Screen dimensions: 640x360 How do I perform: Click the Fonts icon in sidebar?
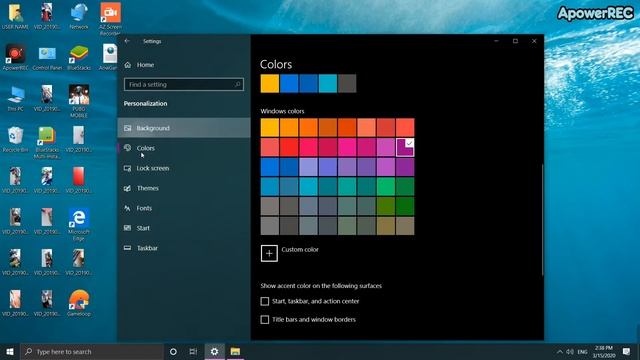[x=128, y=208]
